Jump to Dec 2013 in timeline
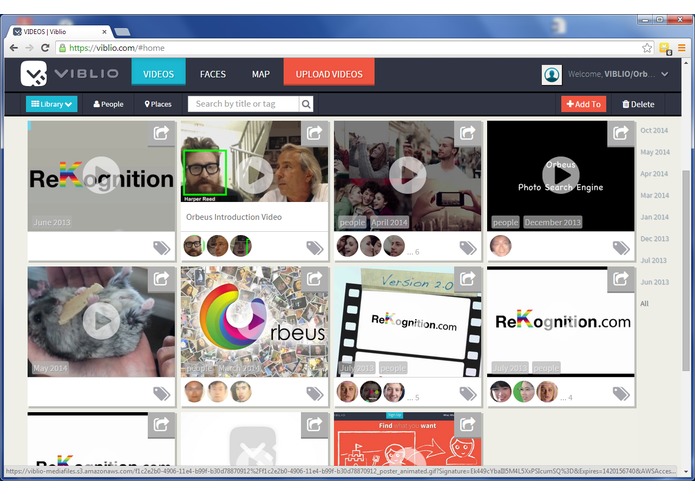Image resolution: width=695 pixels, height=494 pixels. click(x=655, y=239)
